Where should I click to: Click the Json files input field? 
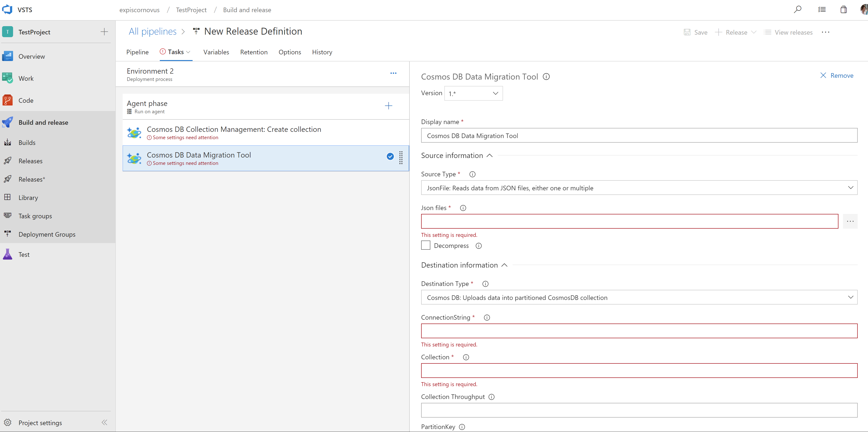[x=629, y=222]
